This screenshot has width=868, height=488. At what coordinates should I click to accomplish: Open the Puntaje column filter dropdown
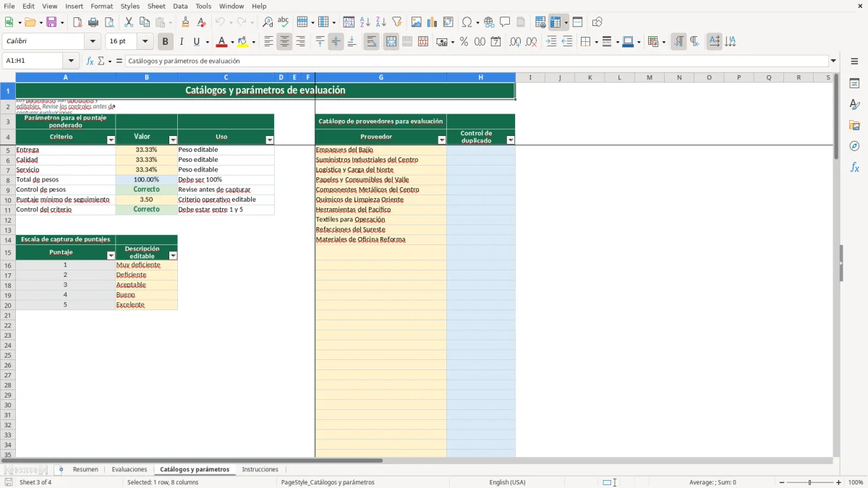pos(111,255)
